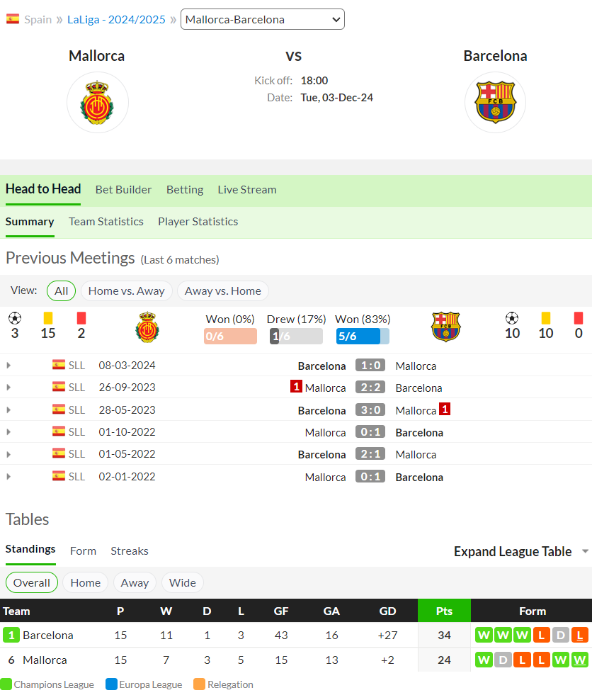The image size is (592, 700).
Task: Click Barcelona's yellow card icon showing 10
Action: [x=545, y=318]
